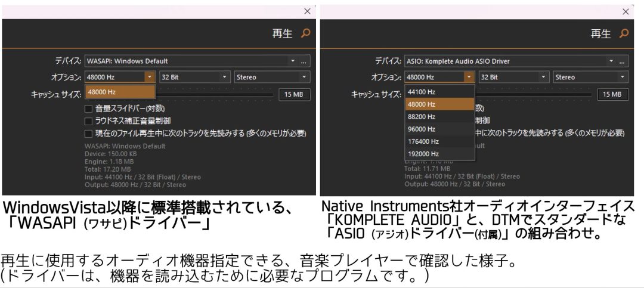Select 44100 Hz in ASIO sample rate list
The width and height of the screenshot is (644, 288).
[x=439, y=92]
